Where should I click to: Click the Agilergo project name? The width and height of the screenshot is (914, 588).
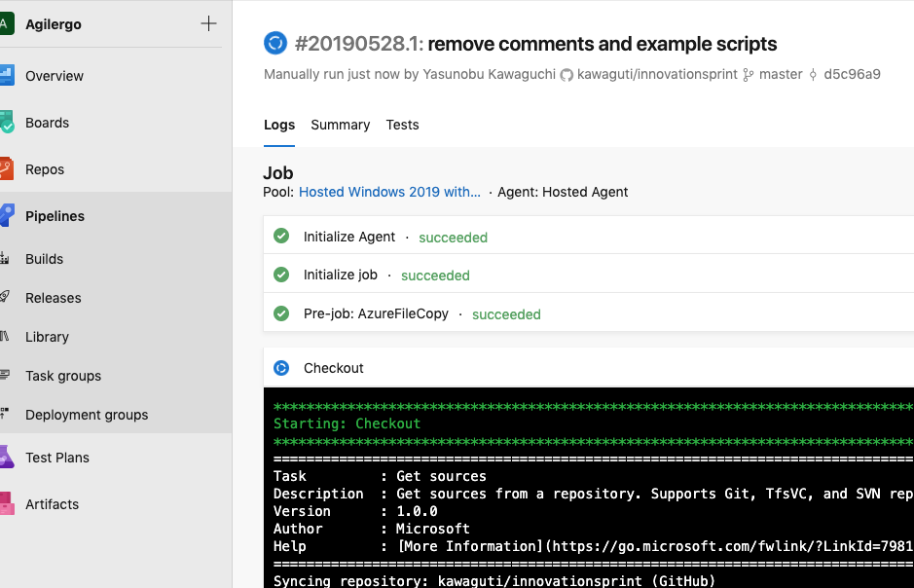click(53, 24)
